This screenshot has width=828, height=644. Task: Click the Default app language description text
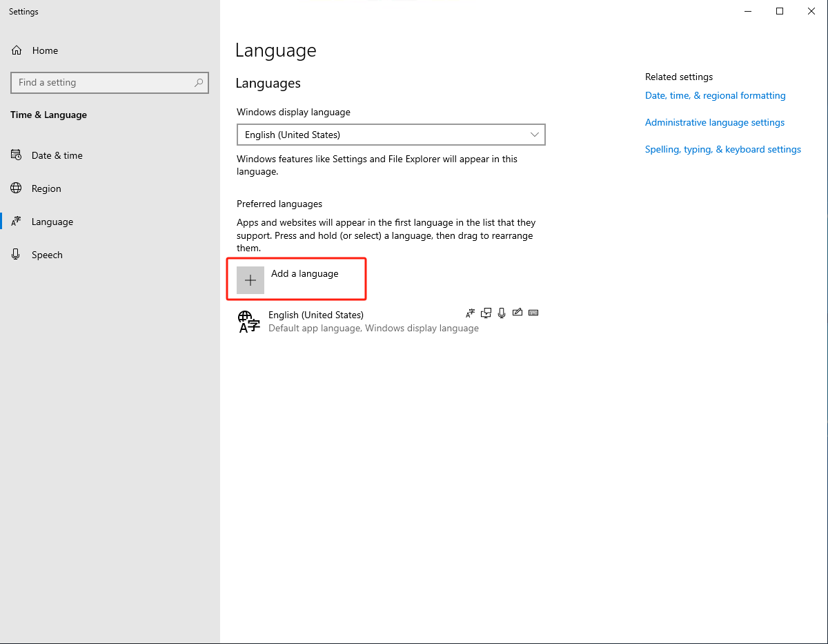[x=373, y=328]
